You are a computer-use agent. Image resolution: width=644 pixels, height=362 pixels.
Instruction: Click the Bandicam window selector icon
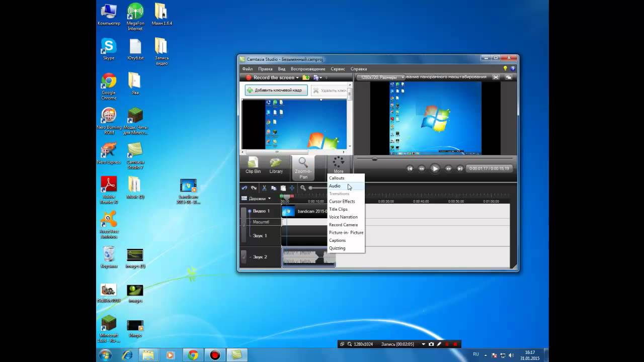[x=342, y=344]
